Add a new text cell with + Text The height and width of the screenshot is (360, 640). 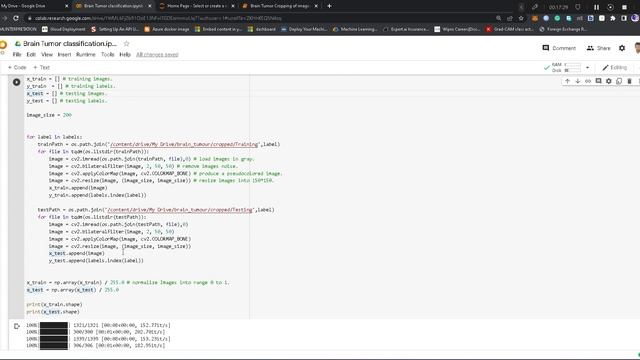point(41,67)
